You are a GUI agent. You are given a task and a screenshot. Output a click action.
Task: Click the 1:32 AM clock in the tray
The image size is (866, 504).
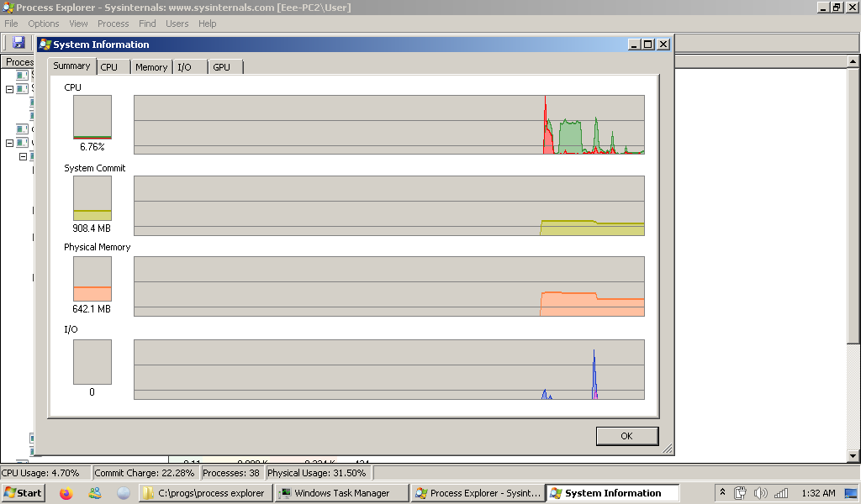tap(818, 493)
